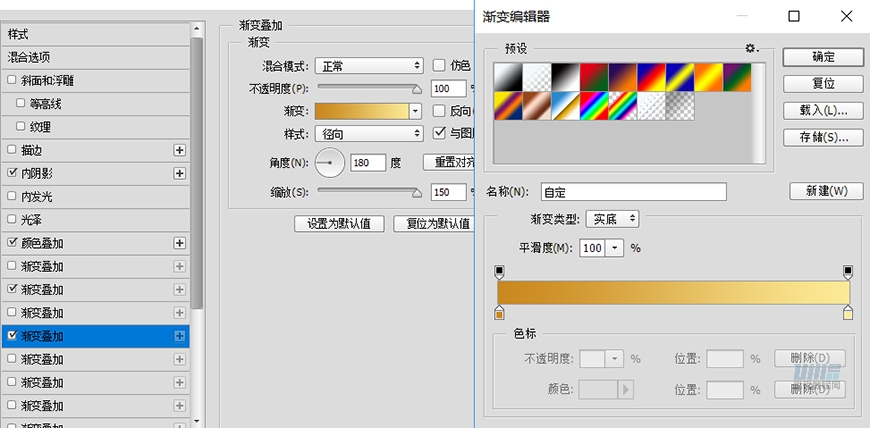
Task: Enable the 斜面和浮雕 checkbox
Action: point(12,80)
